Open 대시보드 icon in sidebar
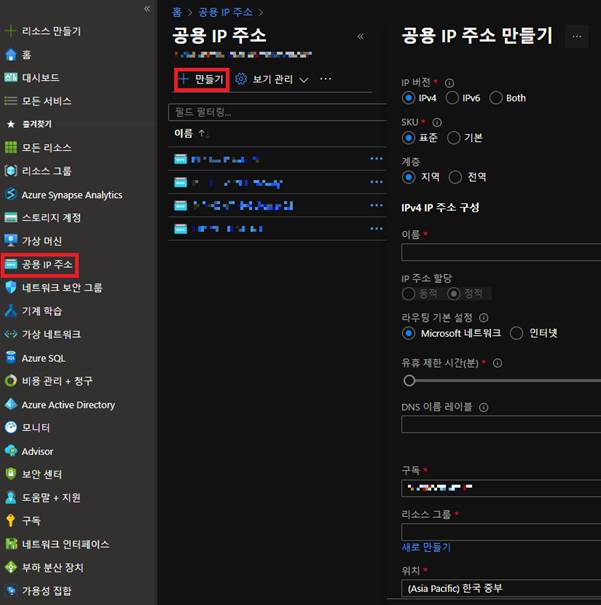The width and height of the screenshot is (601, 605). (11, 78)
